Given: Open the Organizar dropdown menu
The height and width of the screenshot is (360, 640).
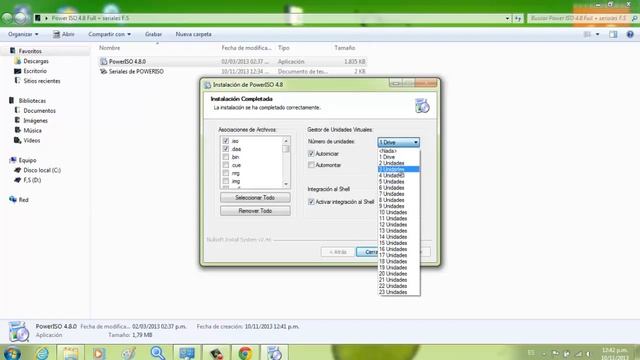Looking at the screenshot, I should pos(23,34).
